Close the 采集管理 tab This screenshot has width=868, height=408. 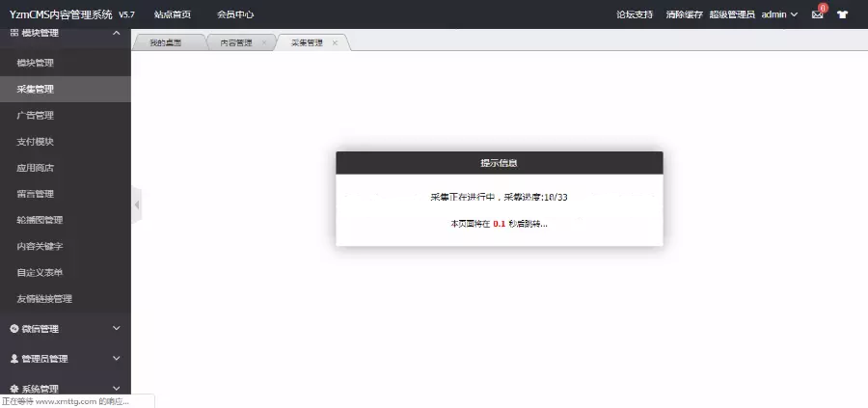[x=335, y=42]
